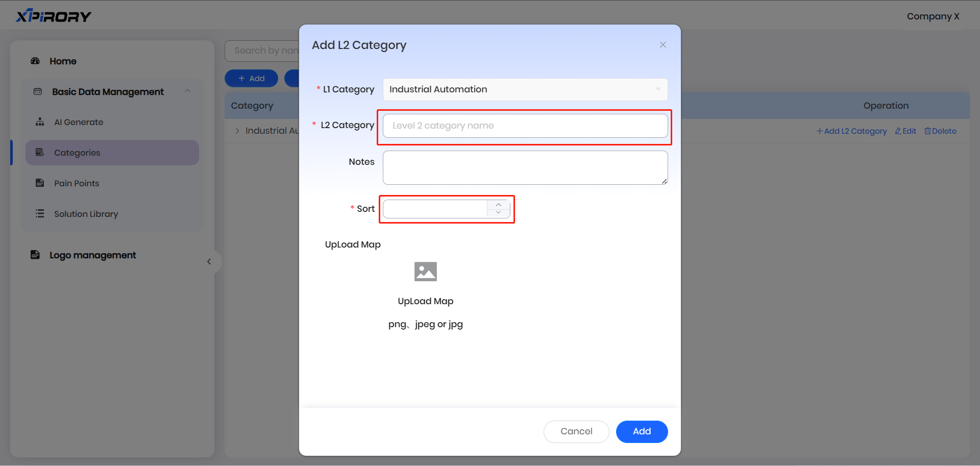
Task: Click into the Notes text area
Action: [x=525, y=167]
